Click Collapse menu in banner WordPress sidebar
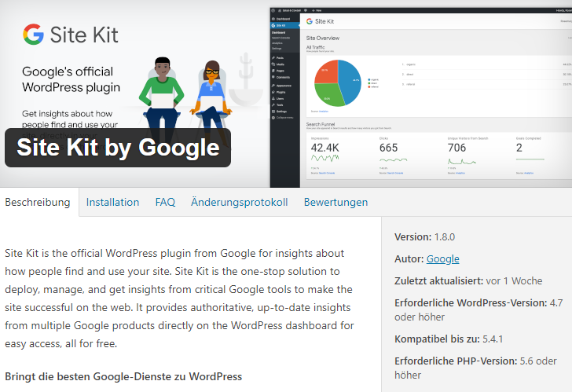Viewport: 572px width, 392px height. click(282, 117)
